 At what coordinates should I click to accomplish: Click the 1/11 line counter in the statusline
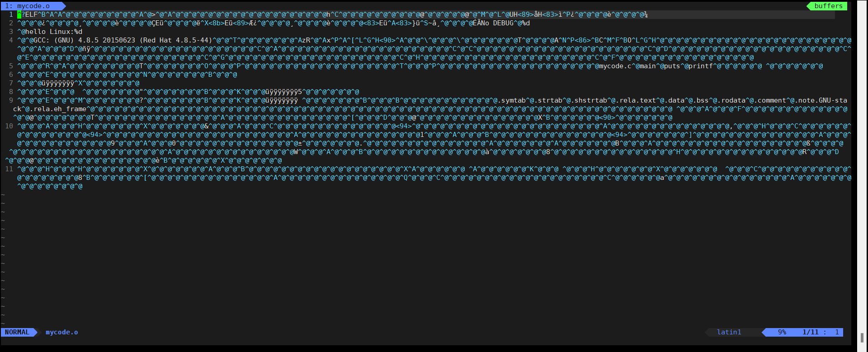tap(810, 332)
